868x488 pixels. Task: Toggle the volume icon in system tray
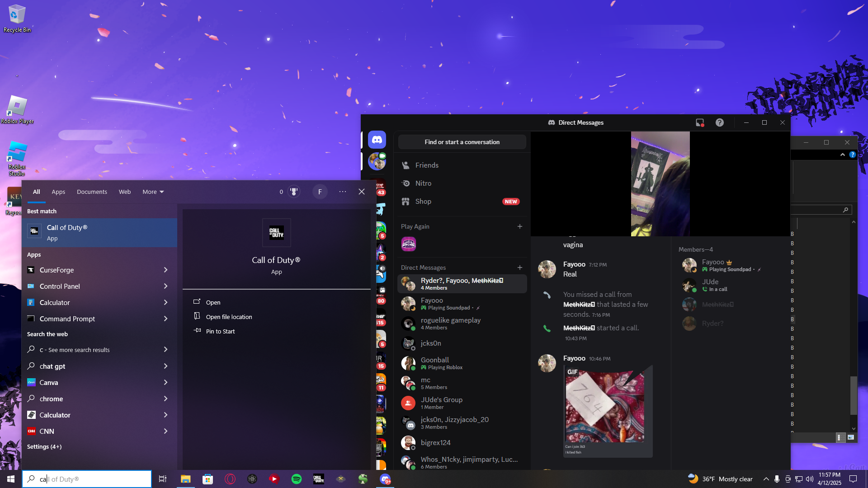pos(810,479)
